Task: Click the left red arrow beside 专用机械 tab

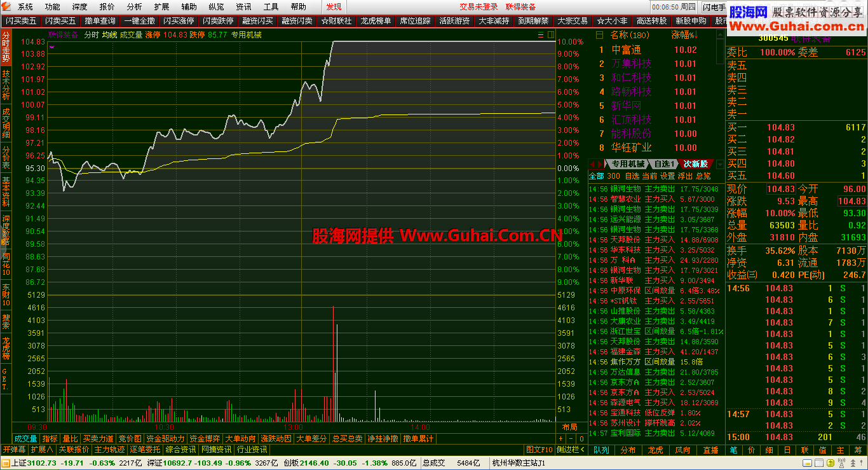Action: [593, 164]
